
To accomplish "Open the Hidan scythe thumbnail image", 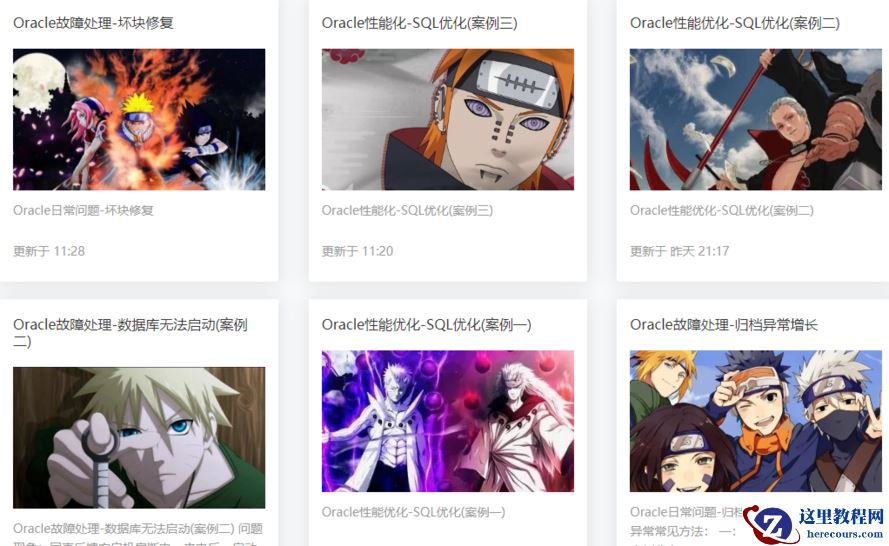I will 756,119.
